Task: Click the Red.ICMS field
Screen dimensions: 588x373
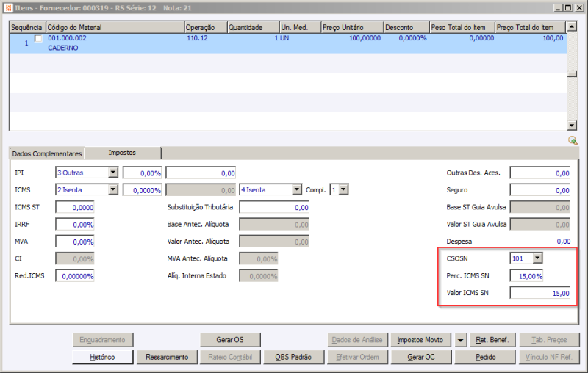Action: 75,276
